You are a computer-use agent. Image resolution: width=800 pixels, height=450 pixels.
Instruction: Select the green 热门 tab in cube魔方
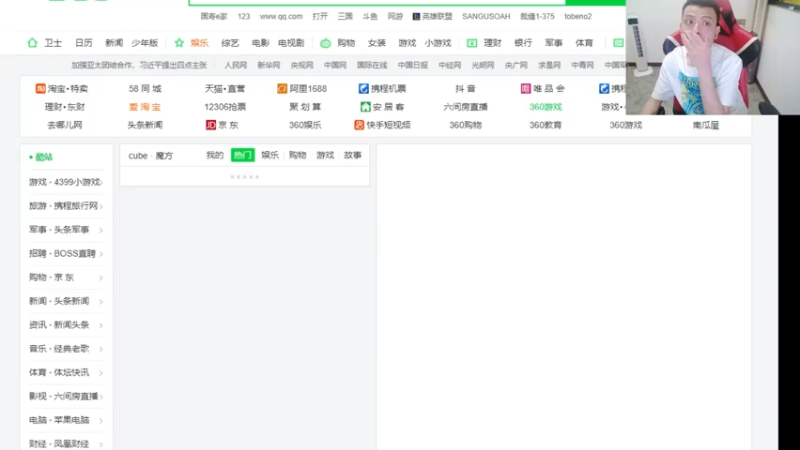pos(243,155)
